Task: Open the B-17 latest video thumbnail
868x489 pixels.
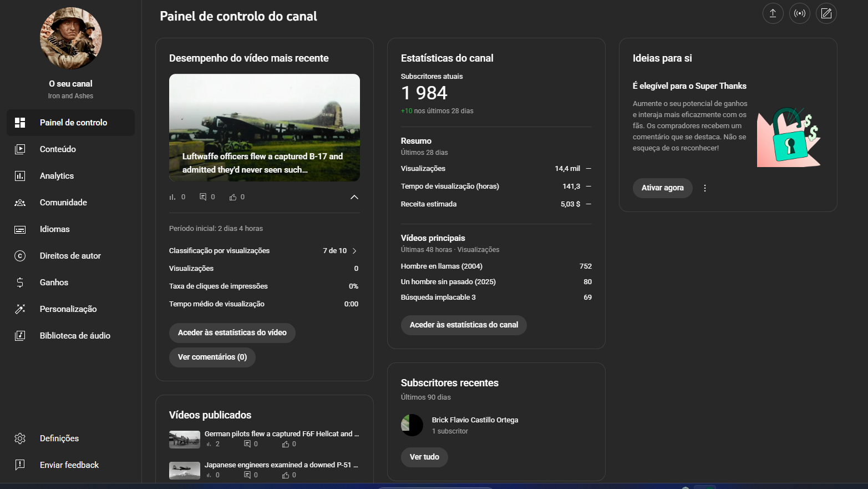Action: [x=264, y=127]
